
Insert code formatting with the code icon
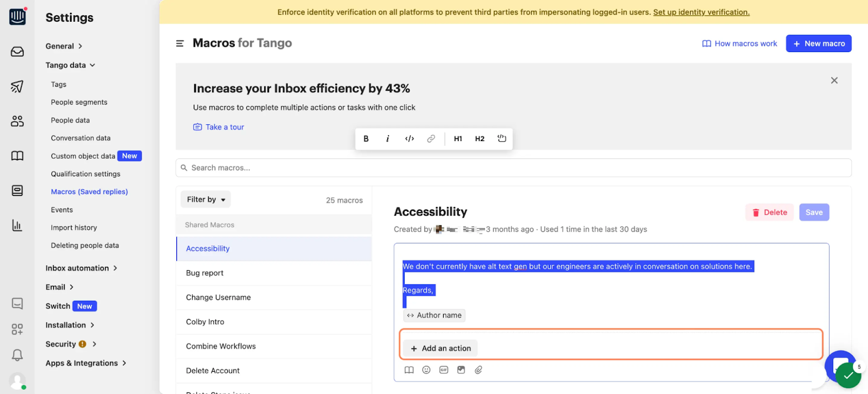pos(410,139)
